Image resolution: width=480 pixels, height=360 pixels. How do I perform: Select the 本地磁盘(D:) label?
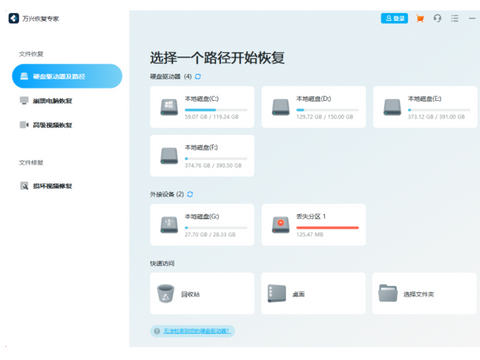coord(314,99)
